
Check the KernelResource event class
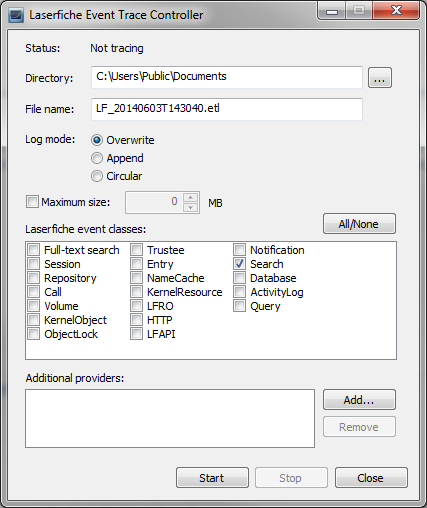click(x=136, y=291)
